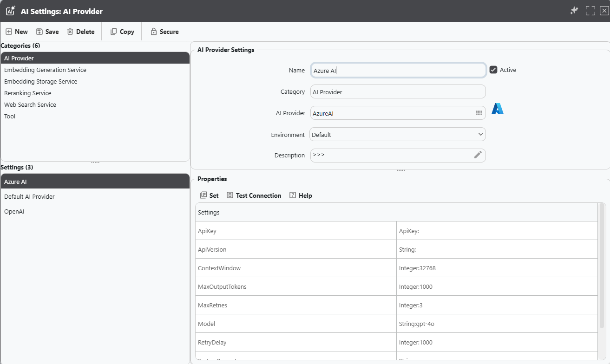
Task: Click the Secure lock button
Action: (164, 32)
